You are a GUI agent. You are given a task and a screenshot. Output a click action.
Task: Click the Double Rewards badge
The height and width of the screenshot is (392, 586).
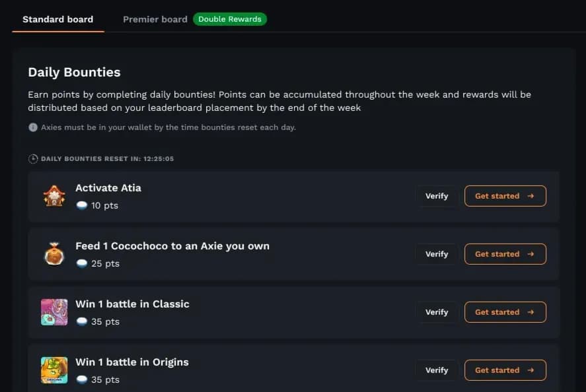click(x=230, y=19)
